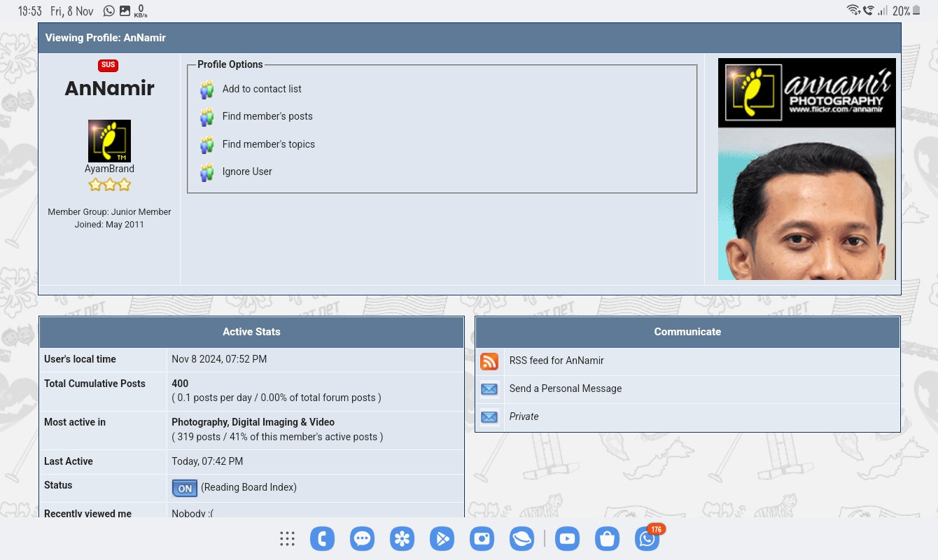Click the Add to contact list icon
This screenshot has height=560, width=938.
pos(206,90)
